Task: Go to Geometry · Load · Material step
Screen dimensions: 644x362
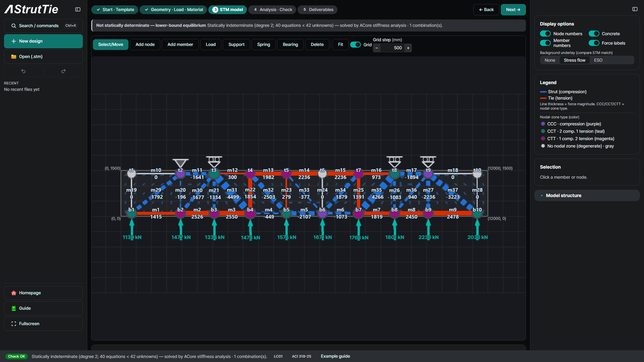Action: pos(173,10)
